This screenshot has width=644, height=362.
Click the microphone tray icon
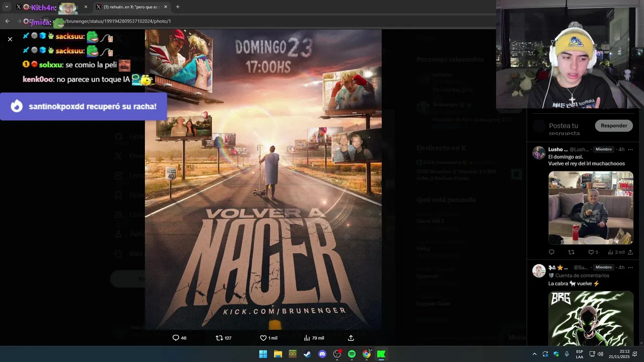[x=567, y=354]
